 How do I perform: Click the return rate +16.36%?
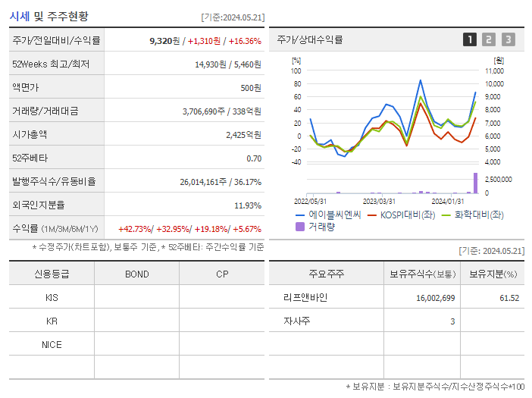(x=245, y=41)
